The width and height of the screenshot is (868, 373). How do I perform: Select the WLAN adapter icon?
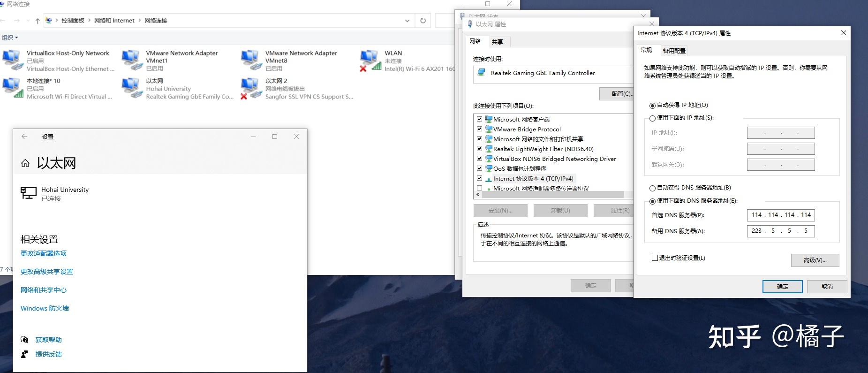click(x=370, y=60)
